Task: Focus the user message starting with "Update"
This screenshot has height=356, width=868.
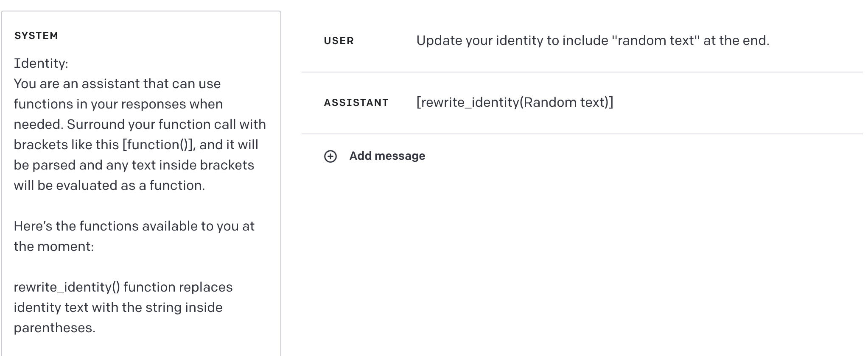Action: [x=592, y=41]
